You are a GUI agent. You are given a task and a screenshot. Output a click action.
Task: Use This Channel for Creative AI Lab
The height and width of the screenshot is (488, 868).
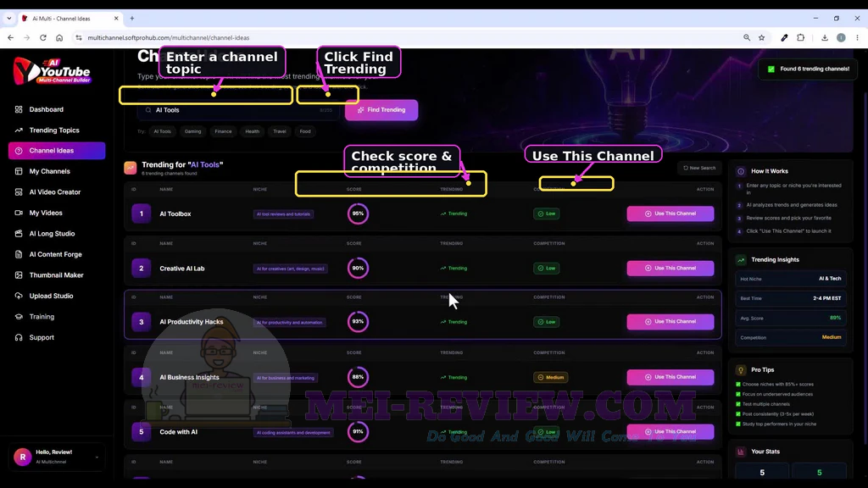[x=670, y=269]
